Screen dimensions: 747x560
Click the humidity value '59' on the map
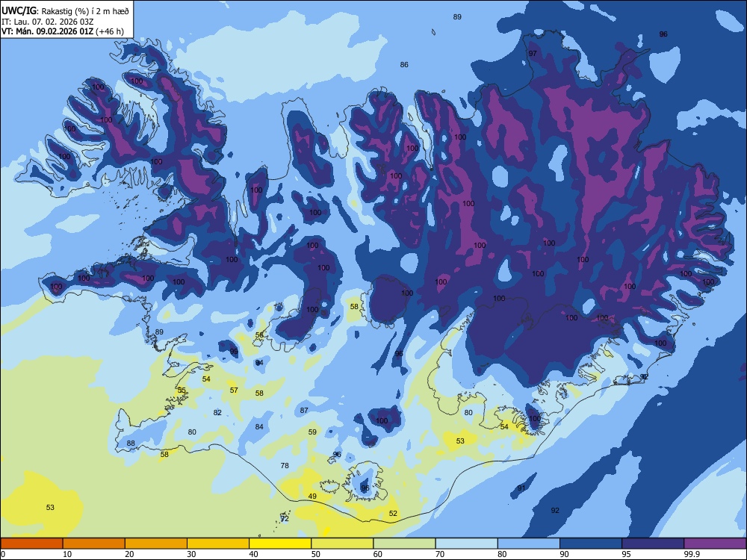[x=312, y=432]
